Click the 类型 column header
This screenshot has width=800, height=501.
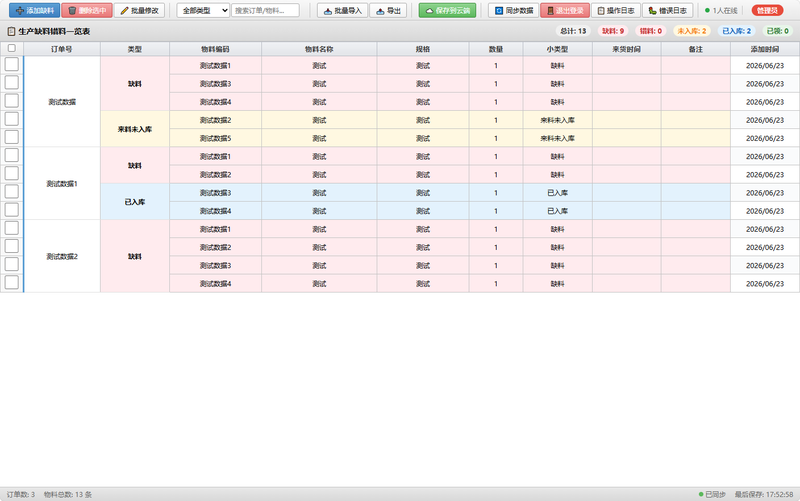(135, 49)
